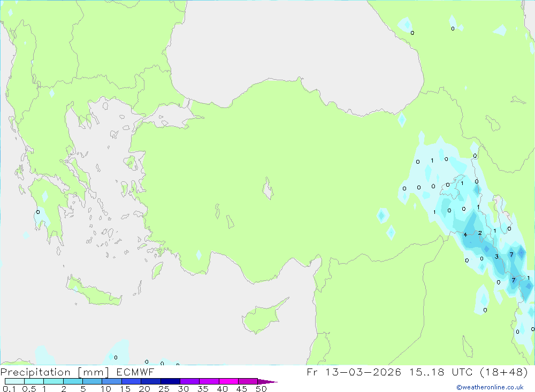Click the precipitation value "3" on the map
Viewport: 535px width, 392px height.
(496, 257)
